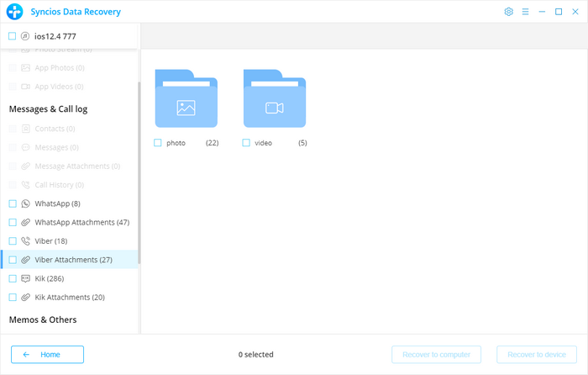Go back with the Home button
Image resolution: width=588 pixels, height=375 pixels.
pyautogui.click(x=47, y=355)
